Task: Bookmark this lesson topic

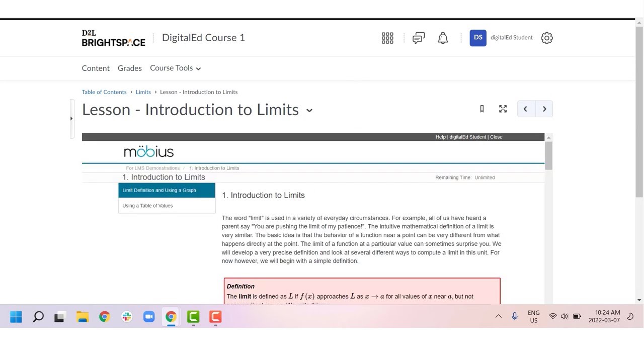Action: (482, 109)
